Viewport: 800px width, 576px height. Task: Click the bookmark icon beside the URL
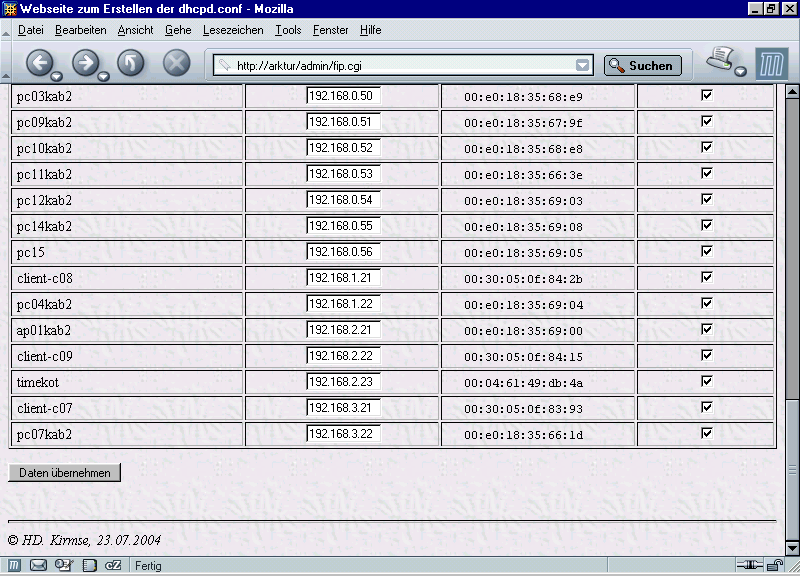click(224, 65)
